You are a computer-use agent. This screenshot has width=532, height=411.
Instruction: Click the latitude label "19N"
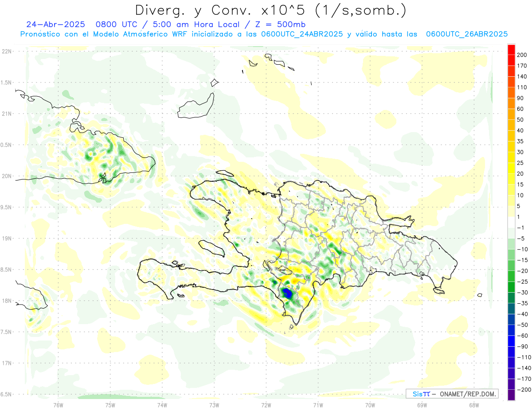pos(7,239)
